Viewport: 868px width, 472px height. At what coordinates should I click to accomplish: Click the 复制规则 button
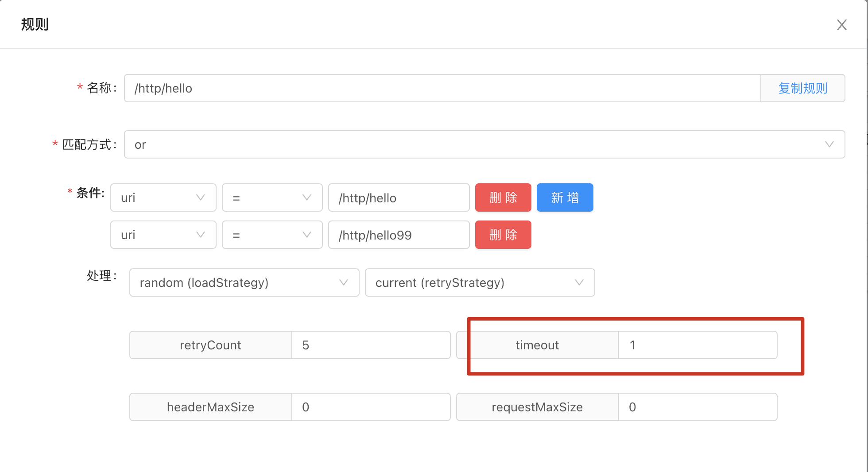coord(802,88)
